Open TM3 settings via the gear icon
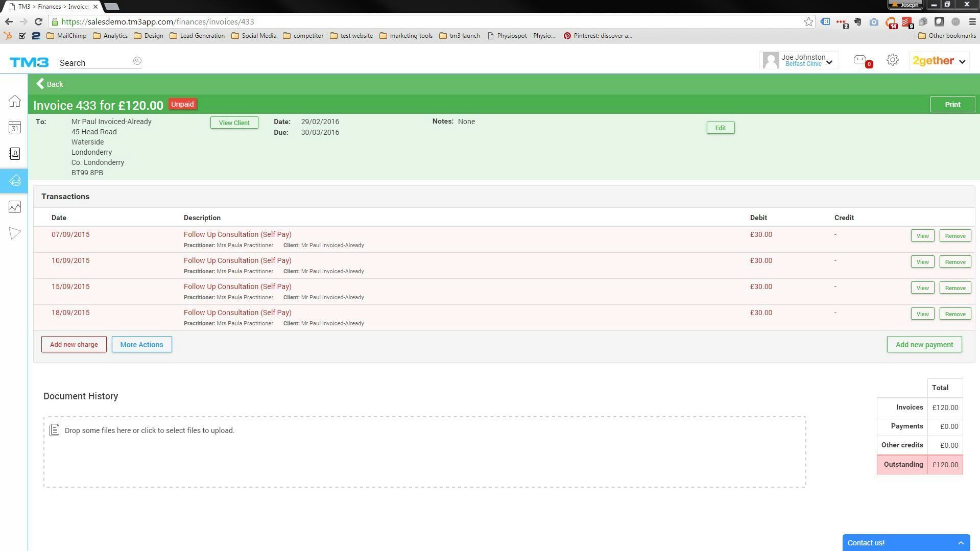The width and height of the screenshot is (980, 551). pyautogui.click(x=893, y=60)
